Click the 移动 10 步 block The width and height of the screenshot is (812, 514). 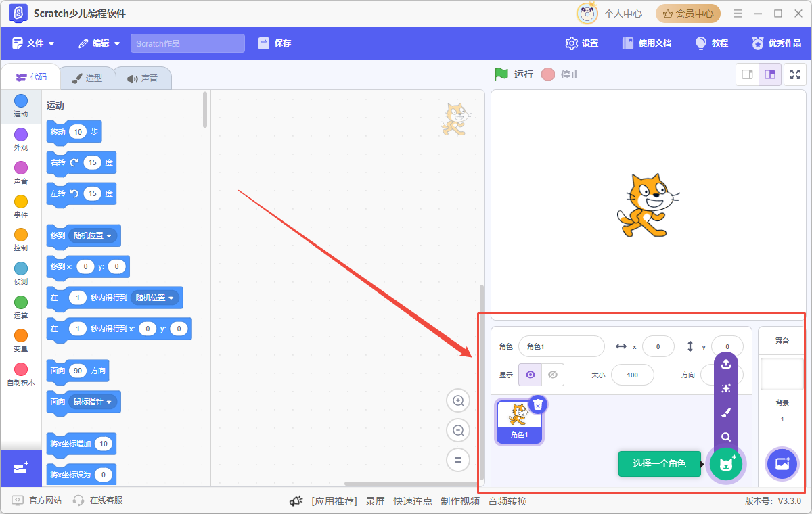74,132
